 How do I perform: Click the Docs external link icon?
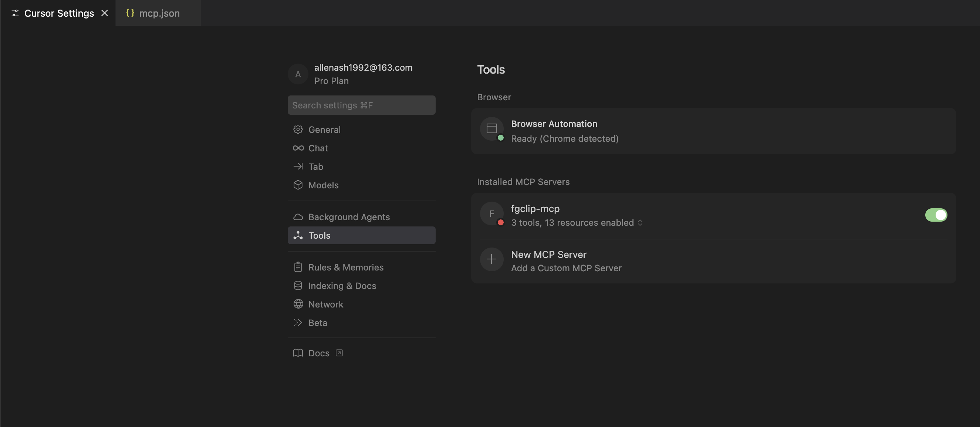coord(339,353)
